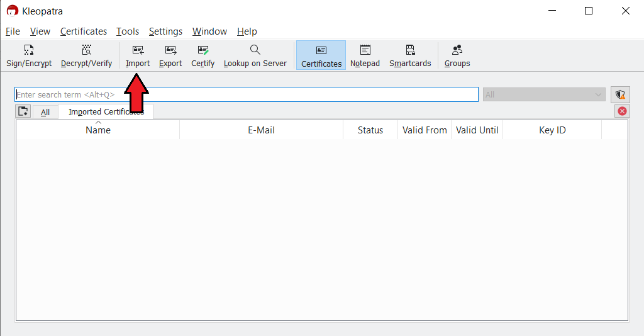Open the Sign/Encrypt tool
Viewport: 644px width, 336px height.
tap(29, 55)
